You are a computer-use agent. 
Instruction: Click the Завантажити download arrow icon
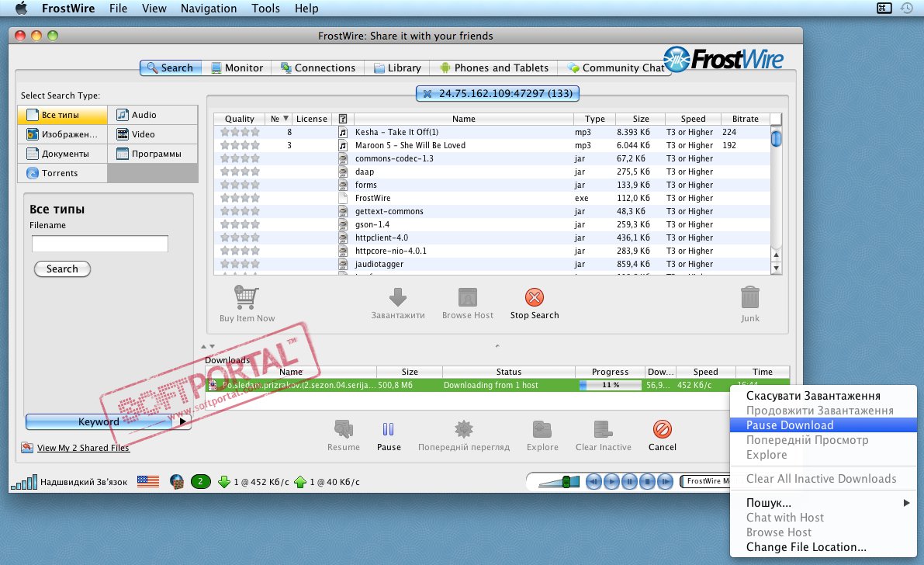398,296
